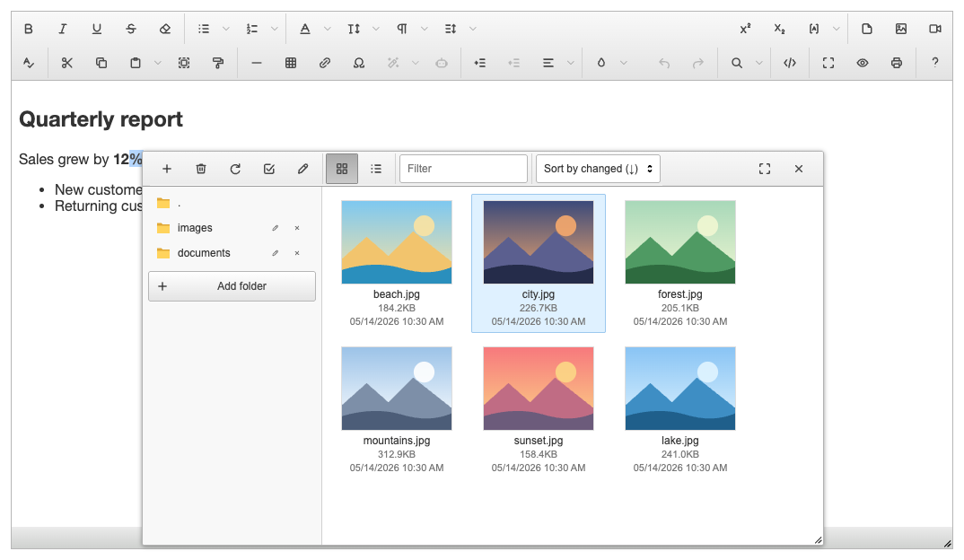Toggle bold formatting
The height and width of the screenshot is (560, 964).
tap(29, 29)
